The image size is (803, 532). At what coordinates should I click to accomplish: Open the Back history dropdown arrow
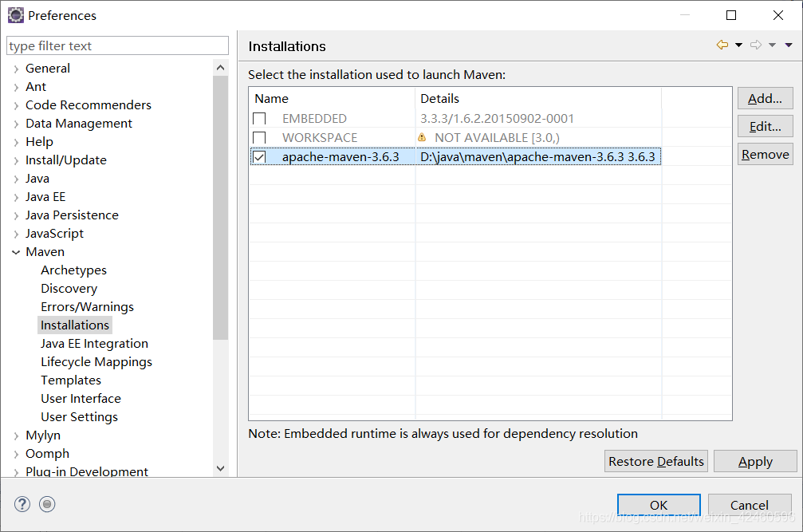[738, 45]
